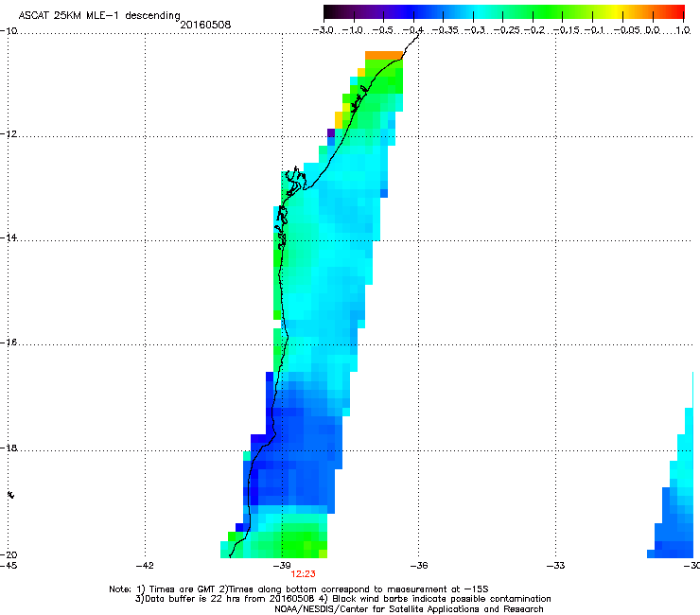The width and height of the screenshot is (700, 615).
Task: Click the '-42' longitude axis label
Action: pos(145,566)
